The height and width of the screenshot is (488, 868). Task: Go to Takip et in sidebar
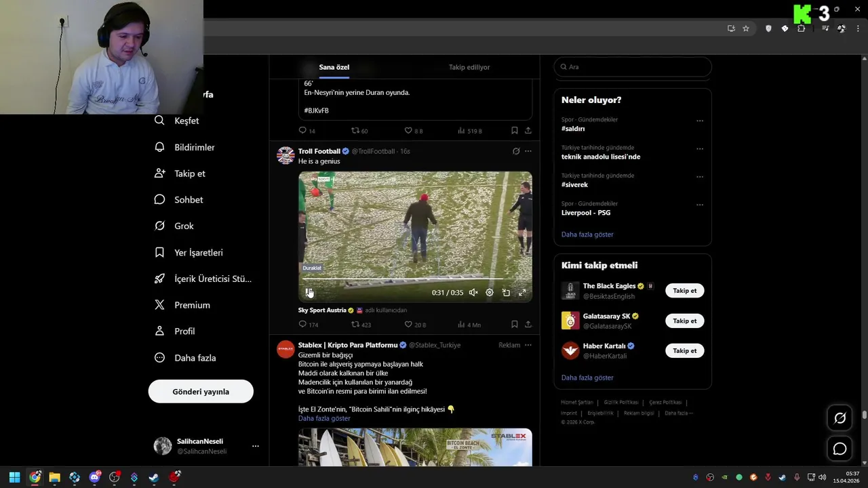pyautogui.click(x=180, y=174)
